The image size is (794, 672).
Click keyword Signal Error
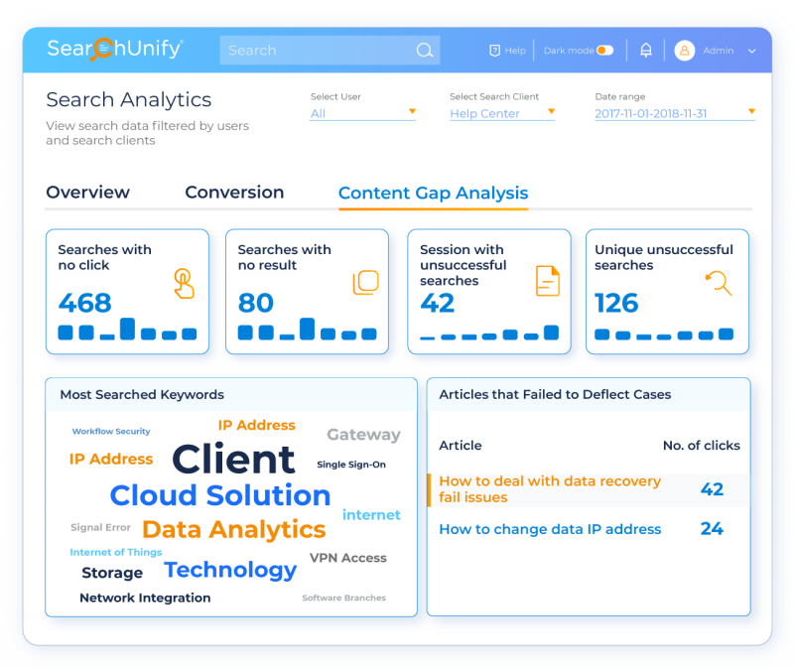click(101, 528)
